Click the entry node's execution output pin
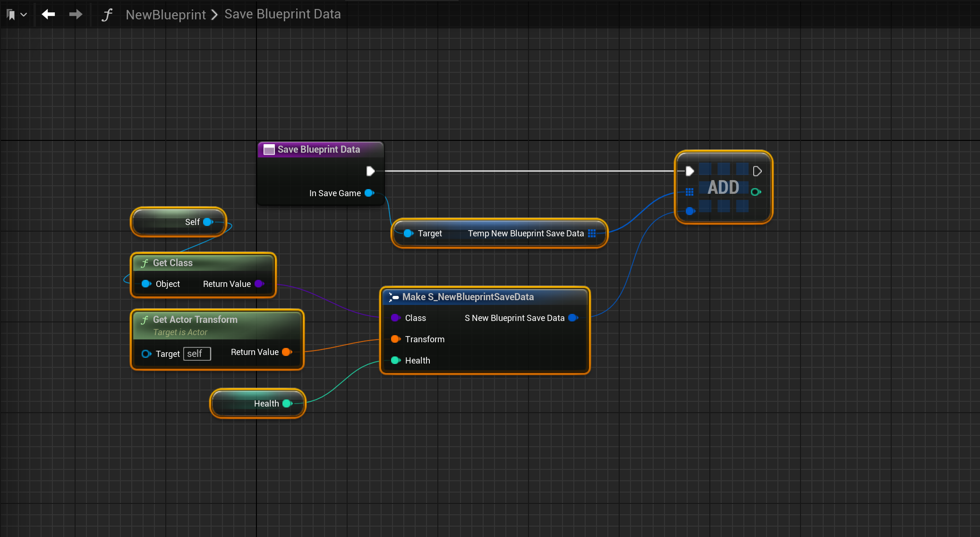The width and height of the screenshot is (980, 537). (370, 171)
